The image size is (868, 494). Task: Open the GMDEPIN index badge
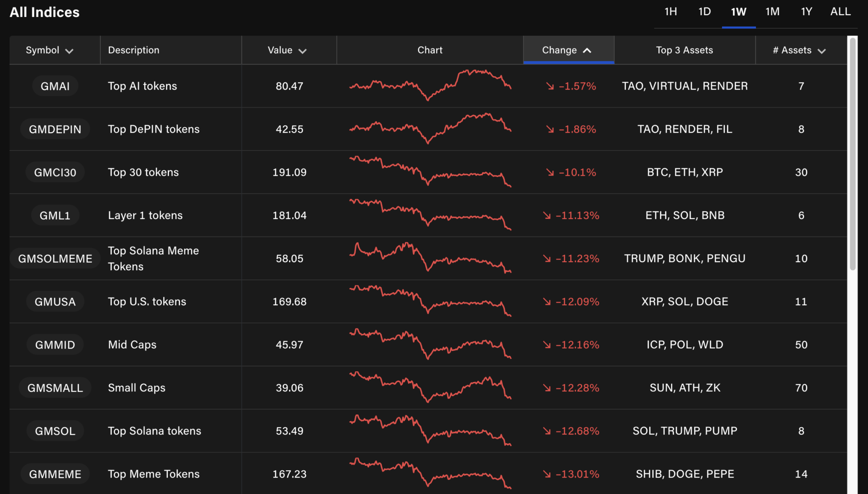[x=55, y=129]
